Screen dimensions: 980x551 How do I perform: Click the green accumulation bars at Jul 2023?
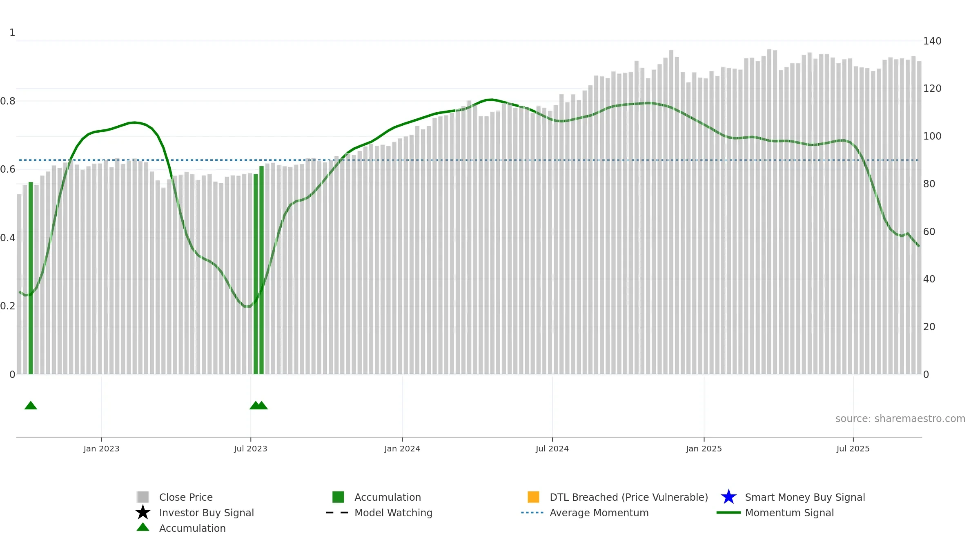coord(259,270)
